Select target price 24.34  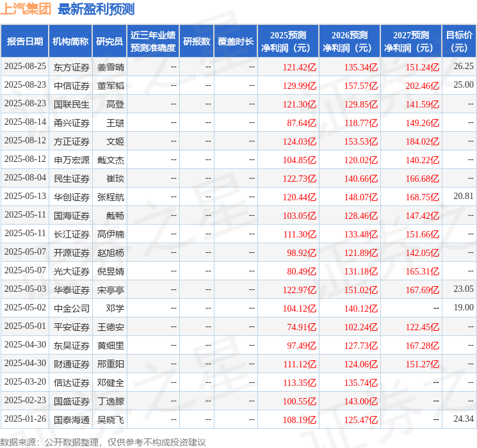tap(464, 419)
